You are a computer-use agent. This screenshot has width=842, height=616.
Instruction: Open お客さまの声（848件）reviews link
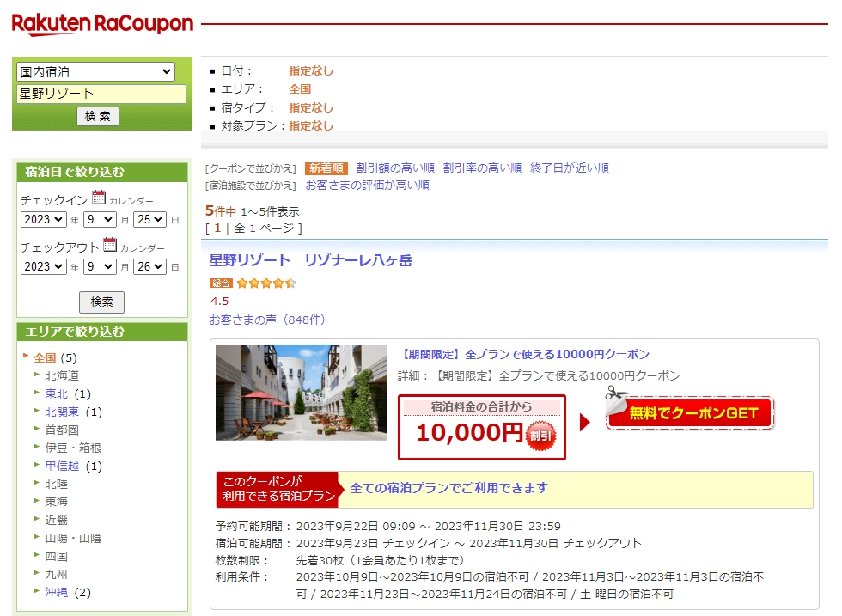pos(267,320)
